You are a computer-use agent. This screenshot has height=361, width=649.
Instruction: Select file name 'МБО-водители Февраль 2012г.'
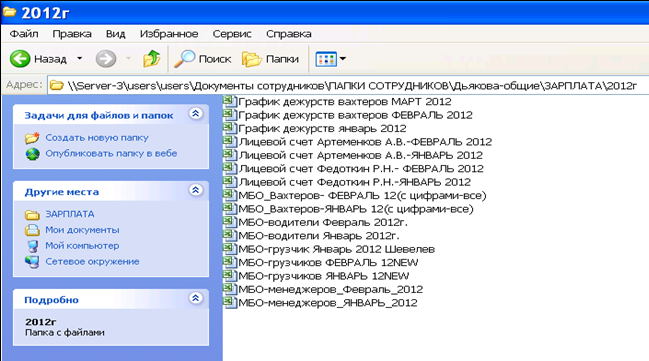tap(323, 222)
